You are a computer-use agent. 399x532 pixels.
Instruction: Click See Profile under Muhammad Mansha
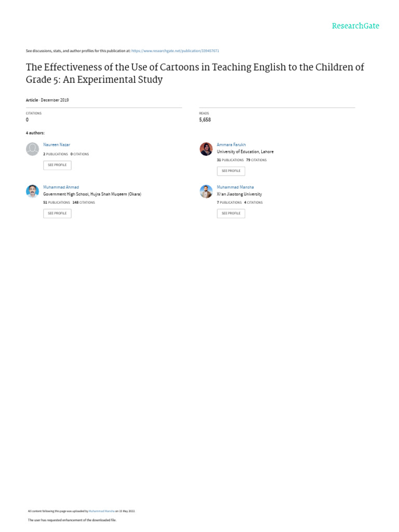[231, 213]
